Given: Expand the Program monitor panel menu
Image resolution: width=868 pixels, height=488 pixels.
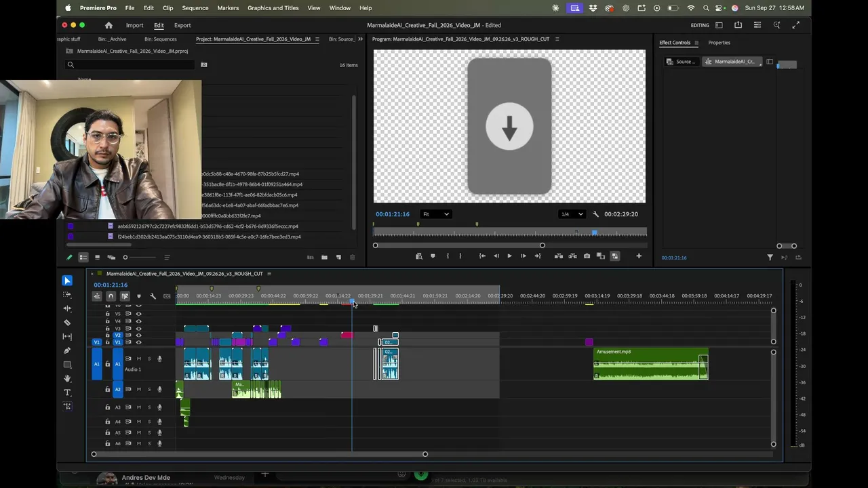Looking at the screenshot, I should pyautogui.click(x=557, y=39).
